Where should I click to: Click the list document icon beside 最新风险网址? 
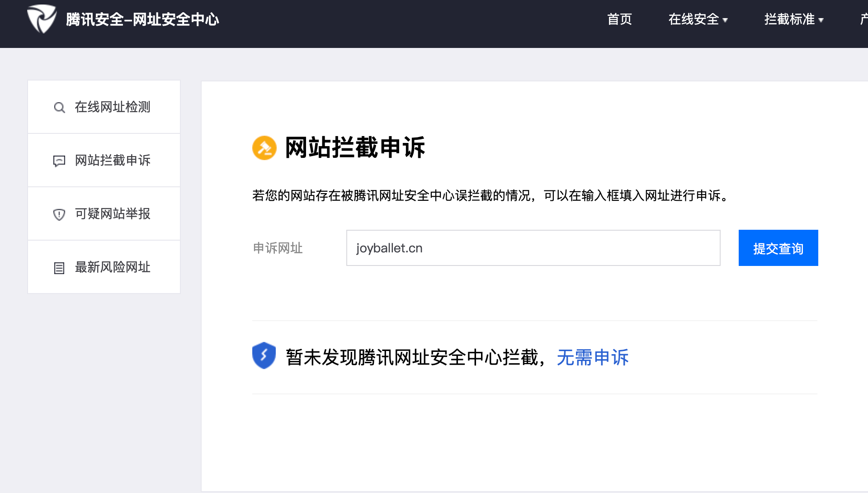pos(59,268)
